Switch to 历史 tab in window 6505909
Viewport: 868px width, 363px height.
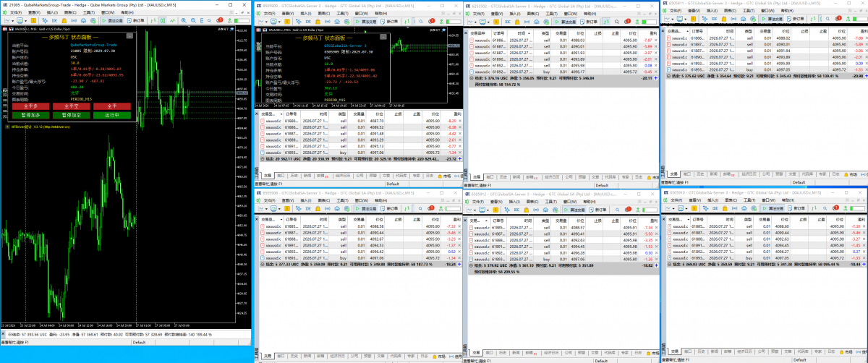point(294,176)
